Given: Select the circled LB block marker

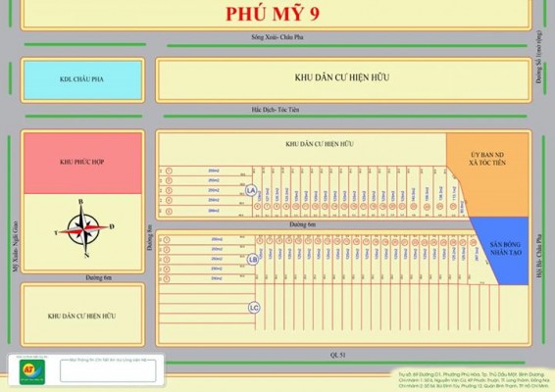Looking at the screenshot, I should point(253,260).
